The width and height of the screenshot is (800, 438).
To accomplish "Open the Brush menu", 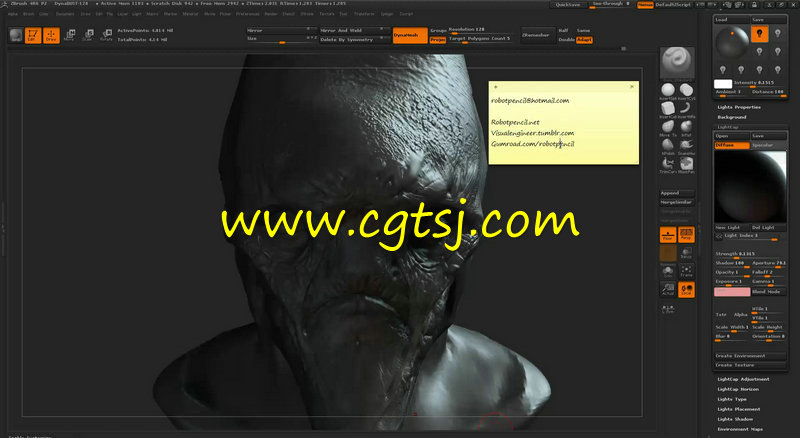I will (29, 14).
